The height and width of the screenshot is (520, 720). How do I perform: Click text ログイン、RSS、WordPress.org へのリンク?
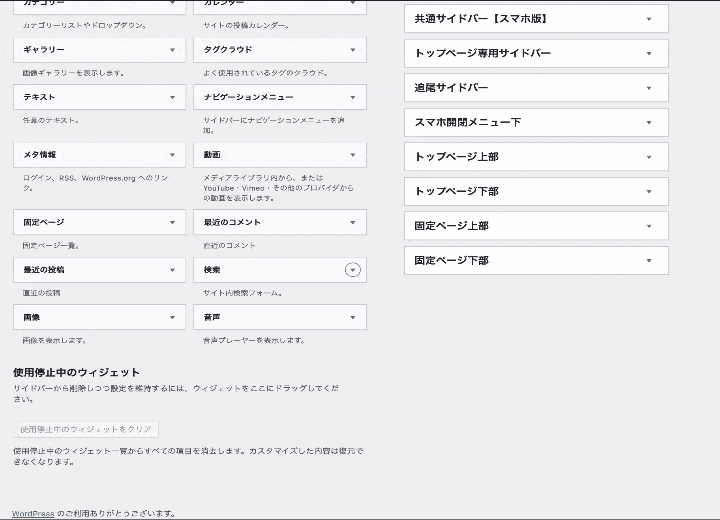(x=96, y=183)
